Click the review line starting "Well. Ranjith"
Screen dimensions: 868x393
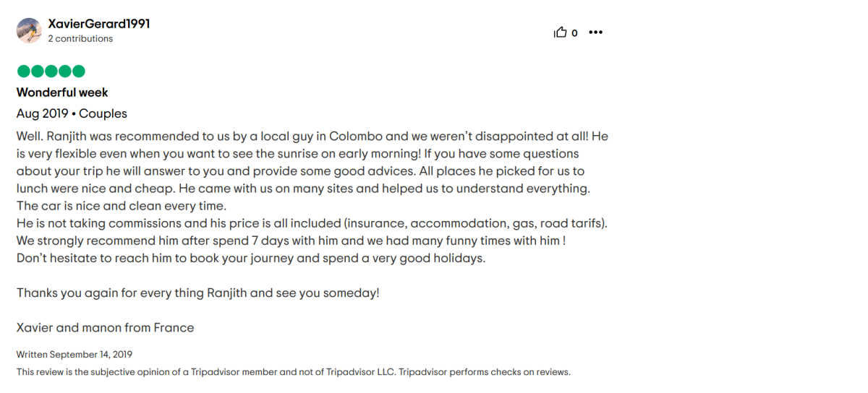(x=312, y=136)
